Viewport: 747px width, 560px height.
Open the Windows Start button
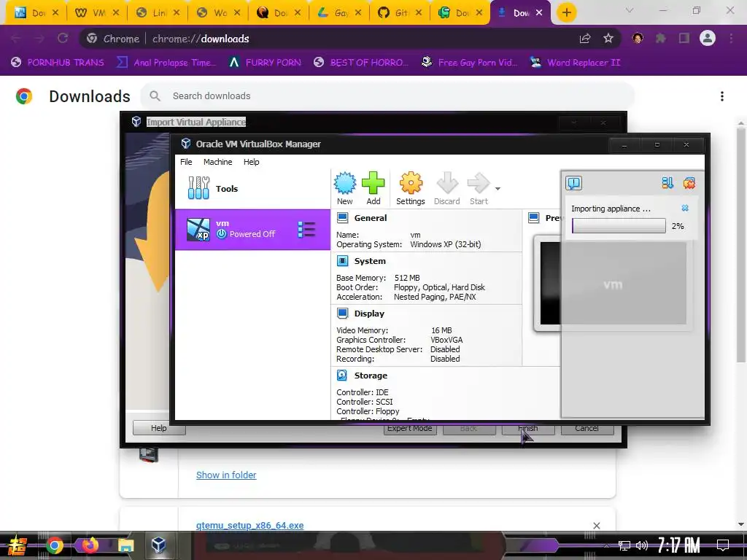(x=18, y=545)
